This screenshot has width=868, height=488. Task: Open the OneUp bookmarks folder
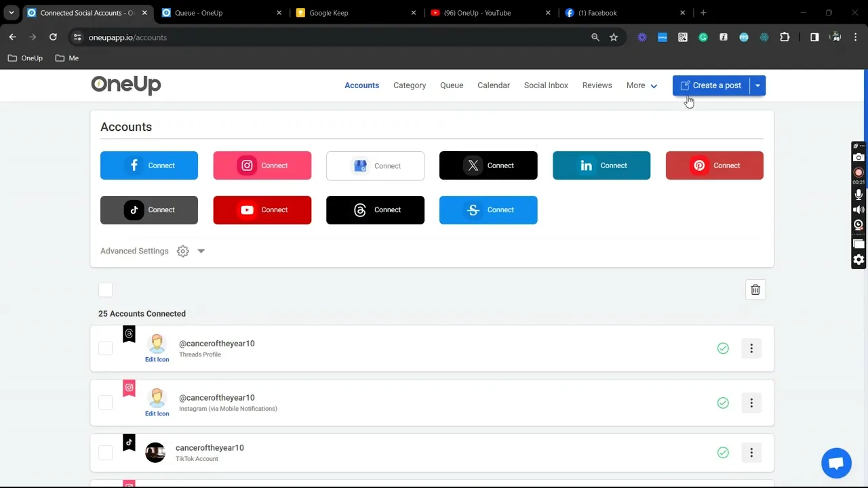(25, 58)
